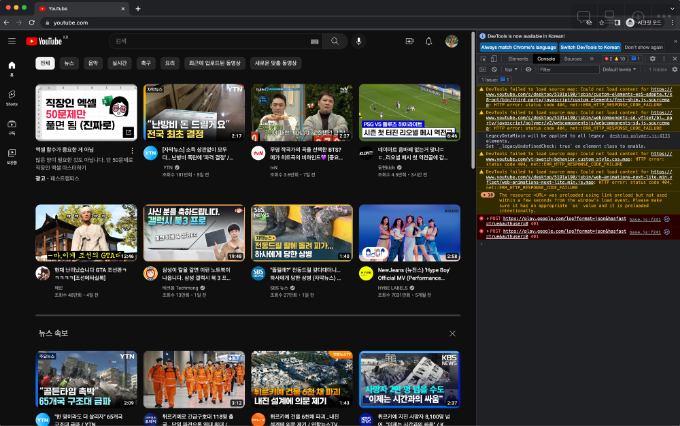
Task: Open a new browser tab
Action: coord(138,8)
